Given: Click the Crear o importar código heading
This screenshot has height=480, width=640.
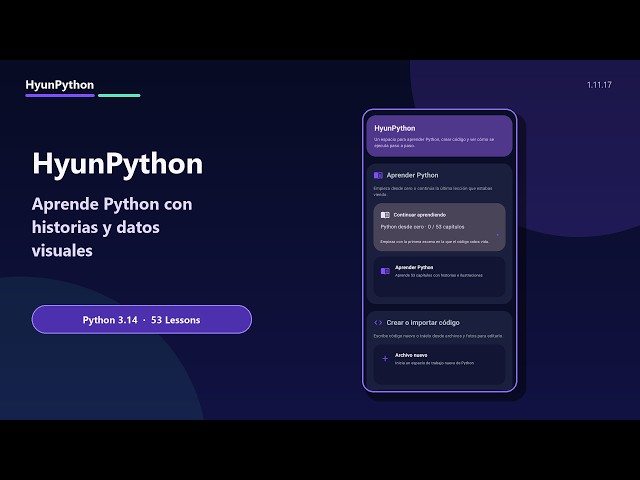Looking at the screenshot, I should coord(423,322).
